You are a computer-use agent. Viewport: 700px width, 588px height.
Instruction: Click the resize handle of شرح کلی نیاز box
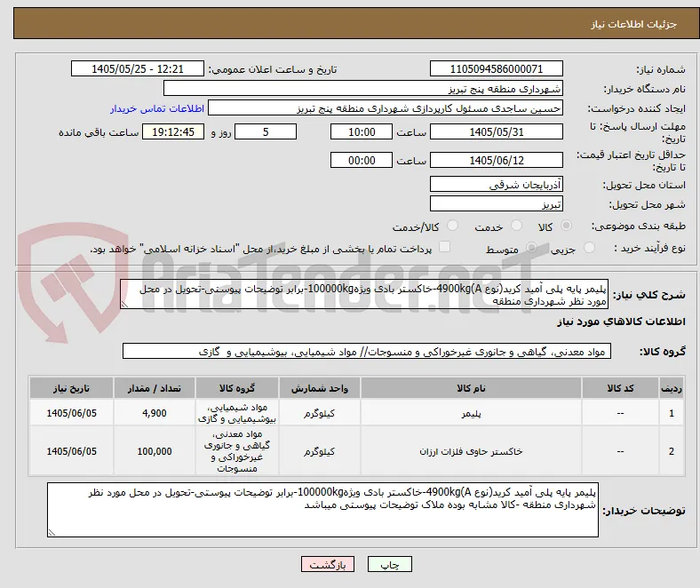[124, 305]
